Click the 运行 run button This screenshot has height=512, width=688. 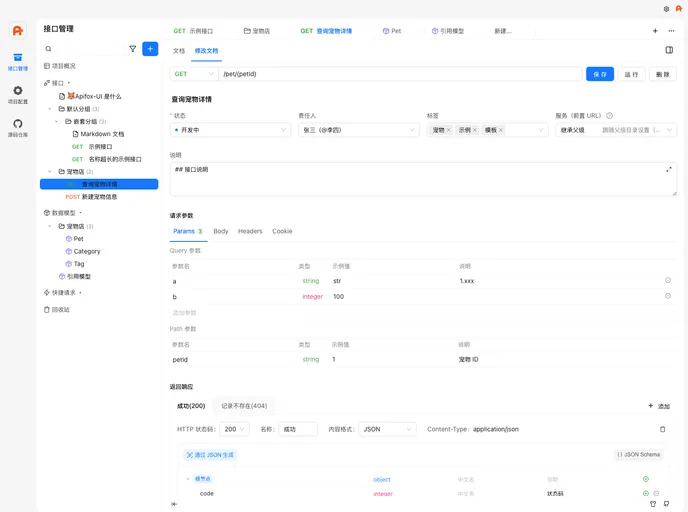tap(631, 74)
